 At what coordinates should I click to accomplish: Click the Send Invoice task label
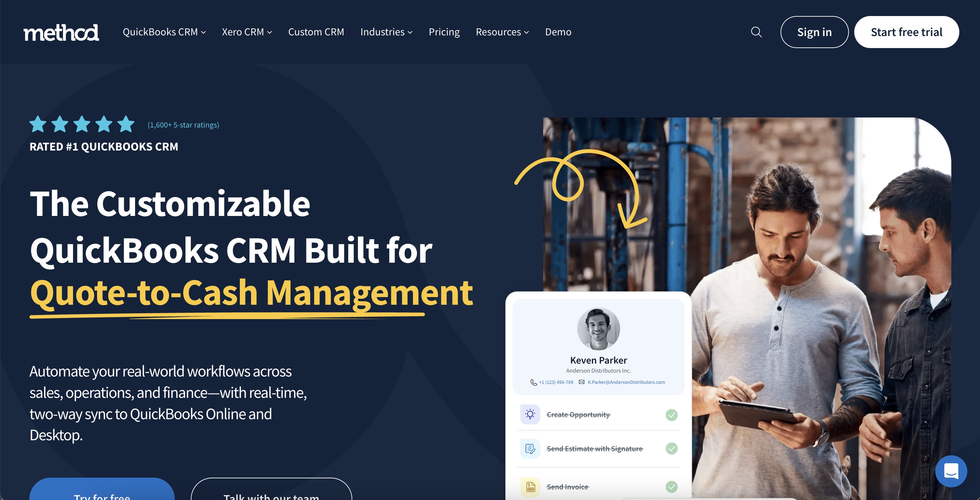click(x=568, y=487)
